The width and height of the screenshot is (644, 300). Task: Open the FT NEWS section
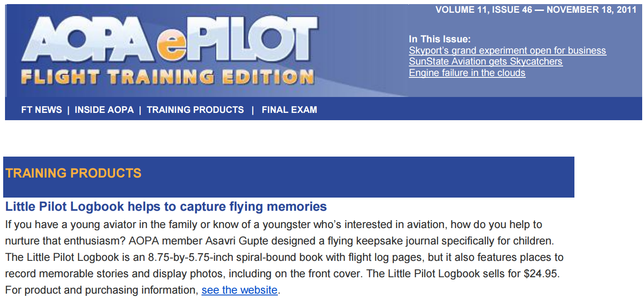pyautogui.click(x=41, y=110)
